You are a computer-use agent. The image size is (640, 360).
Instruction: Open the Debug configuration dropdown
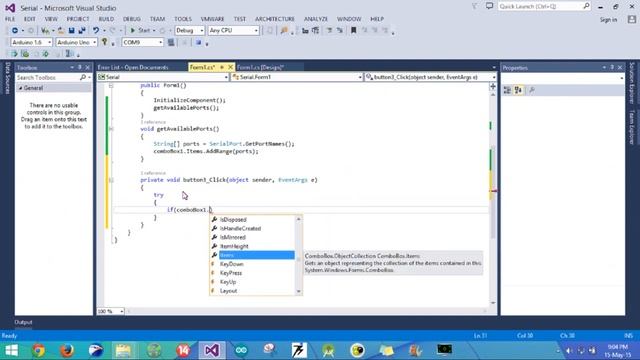(x=189, y=31)
